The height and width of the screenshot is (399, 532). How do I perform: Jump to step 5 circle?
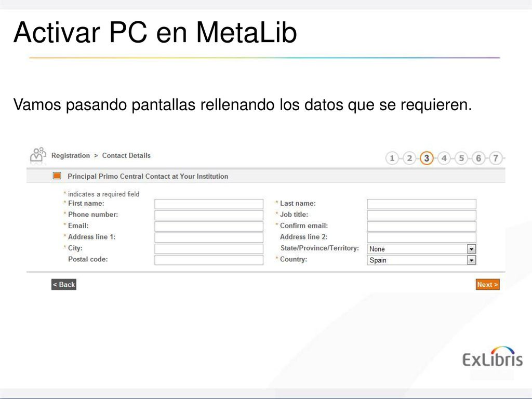461,158
